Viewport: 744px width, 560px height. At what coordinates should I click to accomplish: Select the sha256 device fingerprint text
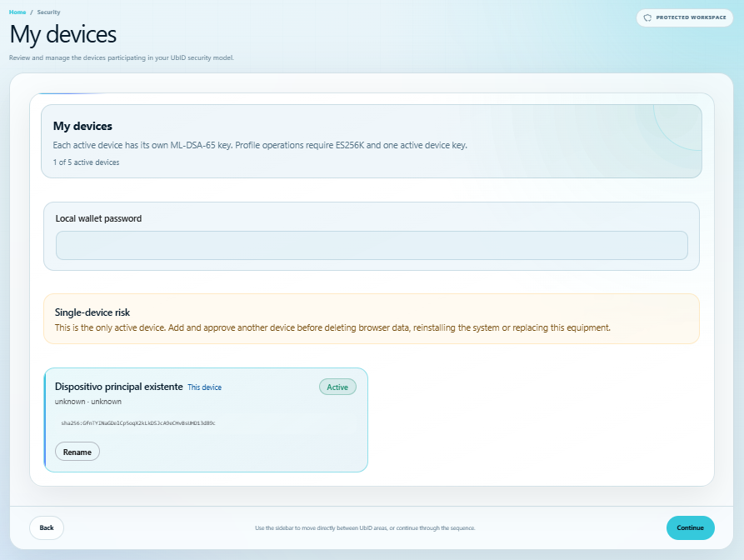point(138,422)
